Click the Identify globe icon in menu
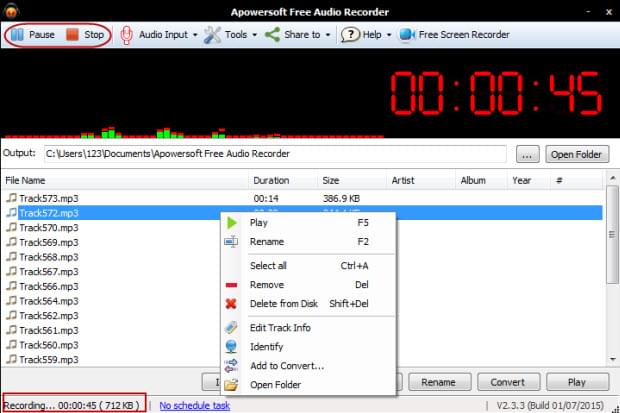Image resolution: width=620 pixels, height=413 pixels. (x=231, y=347)
